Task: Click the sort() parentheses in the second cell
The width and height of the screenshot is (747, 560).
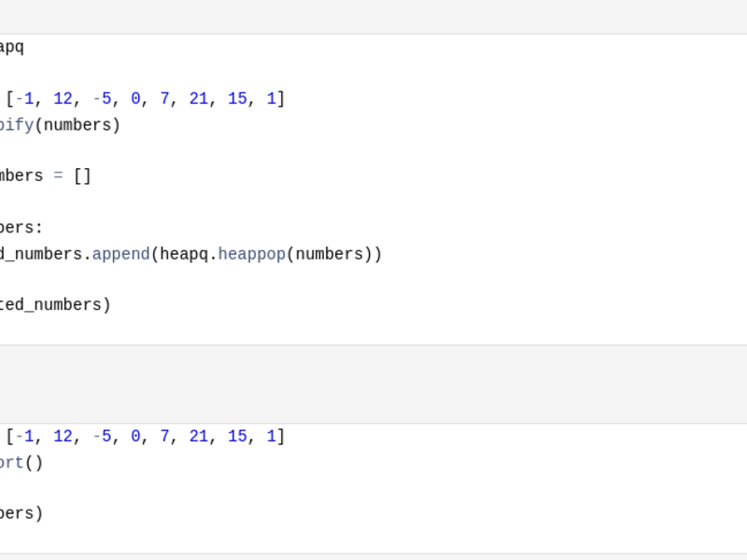Action: 34,463
